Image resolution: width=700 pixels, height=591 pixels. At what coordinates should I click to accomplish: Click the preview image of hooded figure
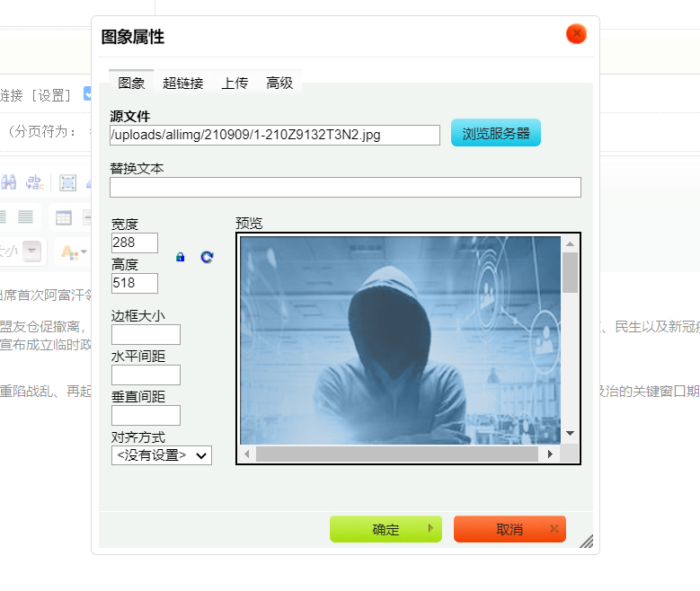pos(400,340)
